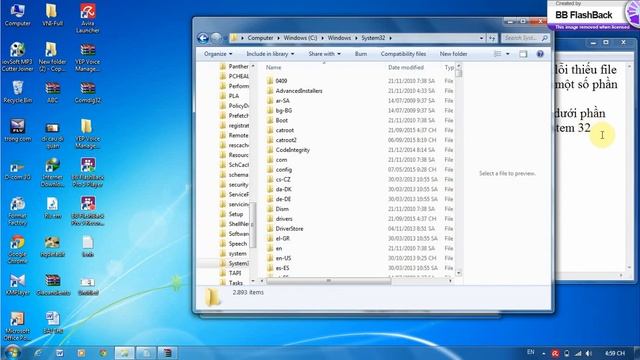Select the DriverStore folder
640x360 pixels.
point(289,229)
